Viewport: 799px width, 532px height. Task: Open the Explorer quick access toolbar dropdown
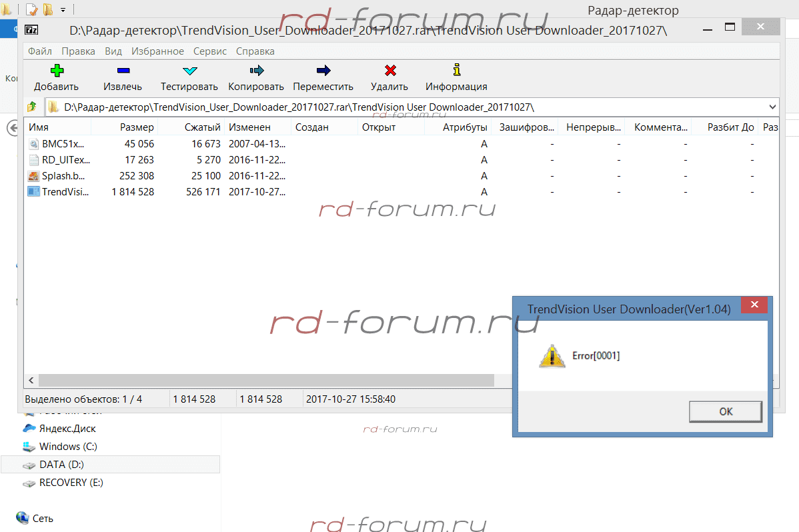click(63, 10)
